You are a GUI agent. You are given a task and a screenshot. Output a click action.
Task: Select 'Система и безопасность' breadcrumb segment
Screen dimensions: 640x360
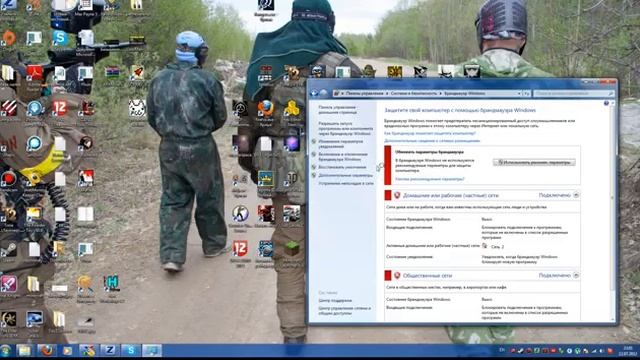coord(414,93)
